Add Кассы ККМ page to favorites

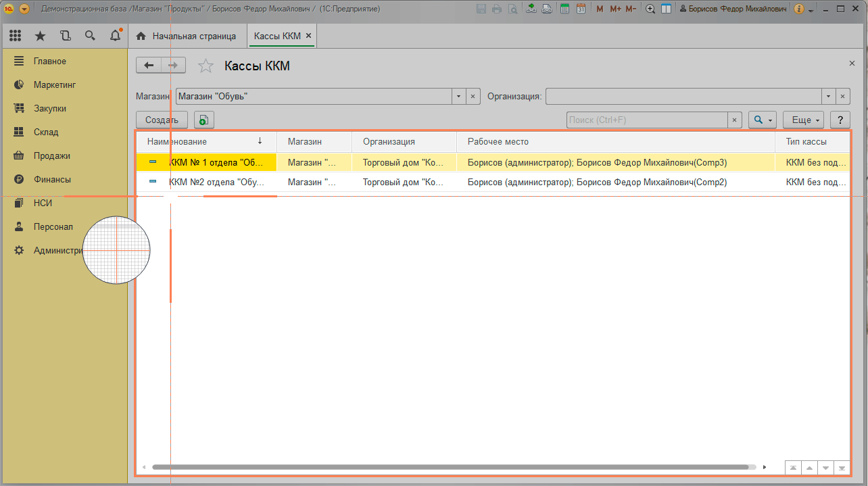point(205,66)
